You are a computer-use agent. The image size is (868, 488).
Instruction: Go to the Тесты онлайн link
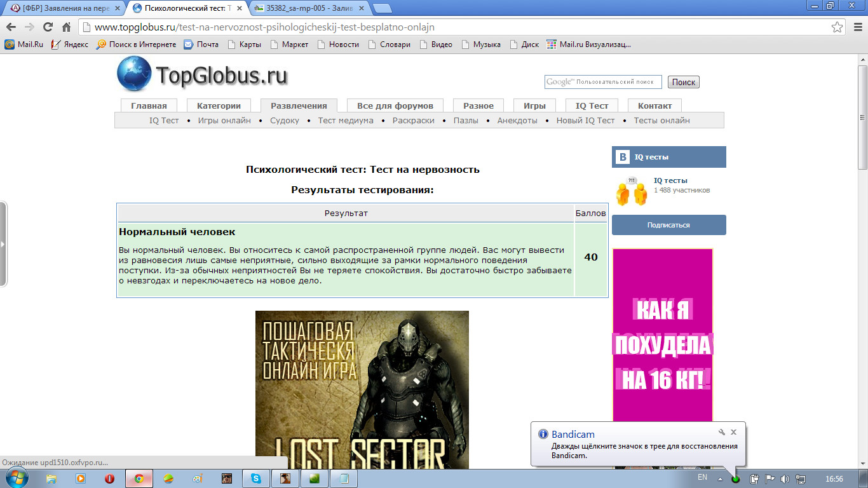tap(661, 120)
